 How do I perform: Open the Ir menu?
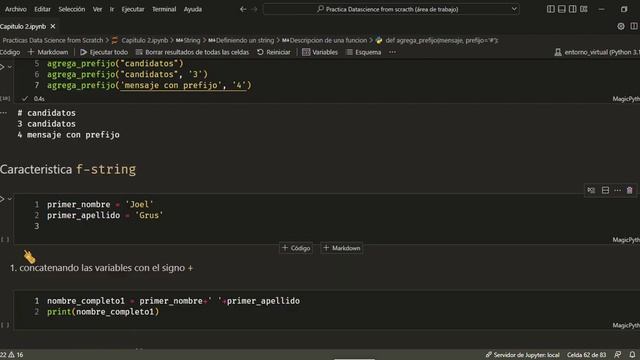111,9
